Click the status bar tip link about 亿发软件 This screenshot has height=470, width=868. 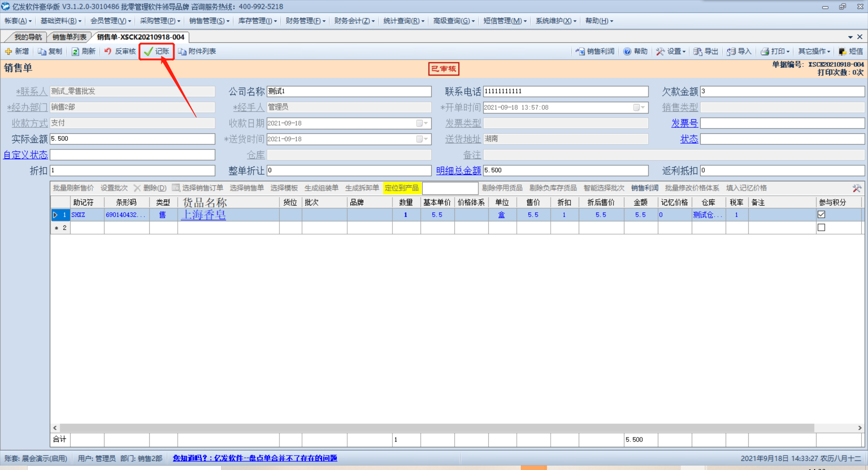(x=255, y=458)
